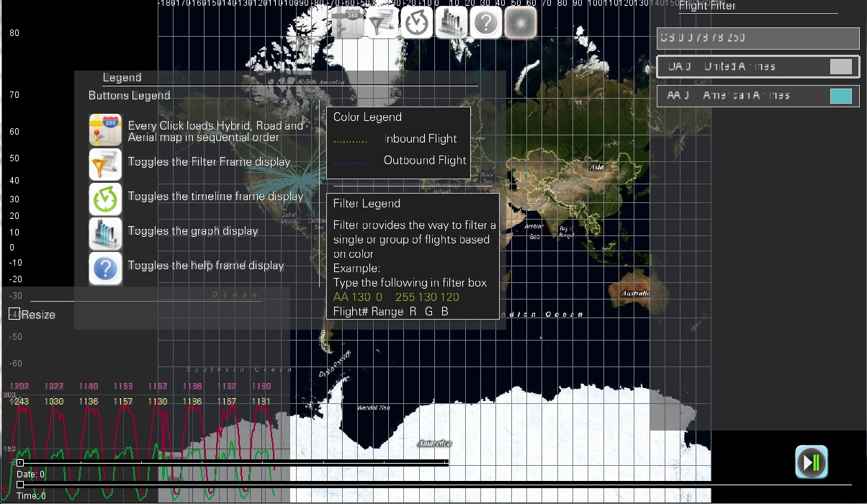Click the 'Inbound Flight' color legend entry

point(421,139)
